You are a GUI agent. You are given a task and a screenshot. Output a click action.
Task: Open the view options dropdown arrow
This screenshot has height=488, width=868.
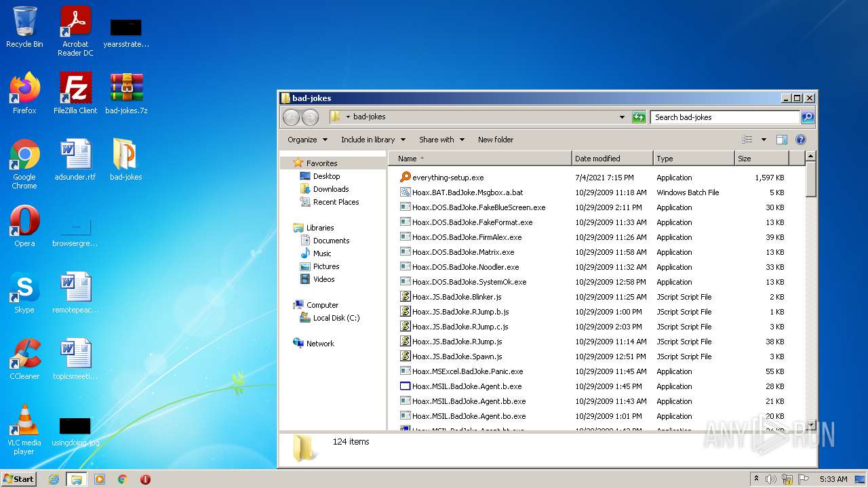[764, 140]
